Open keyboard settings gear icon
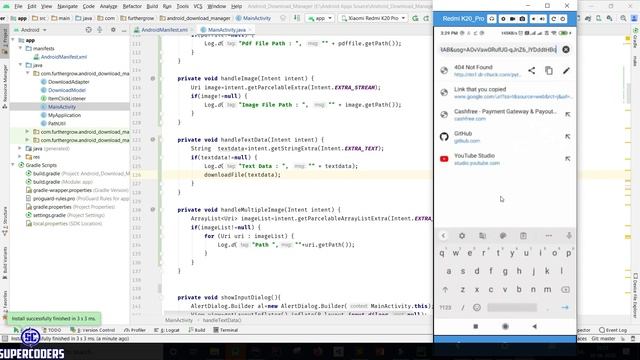640x360 pixels. (x=462, y=236)
